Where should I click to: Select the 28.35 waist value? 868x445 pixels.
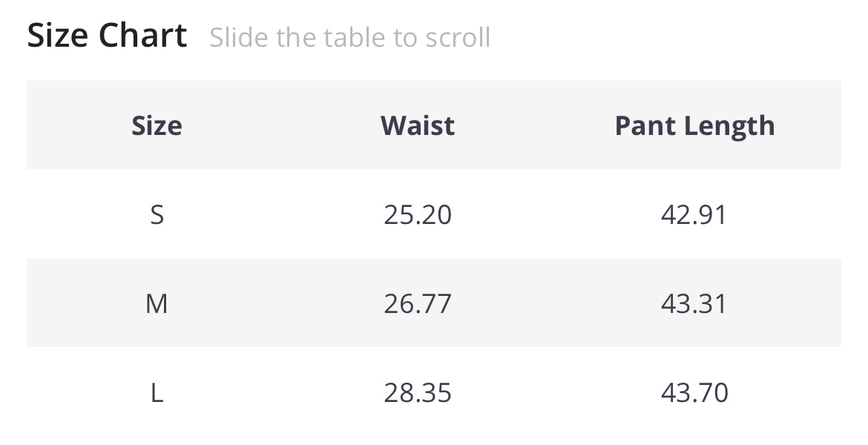tap(418, 392)
